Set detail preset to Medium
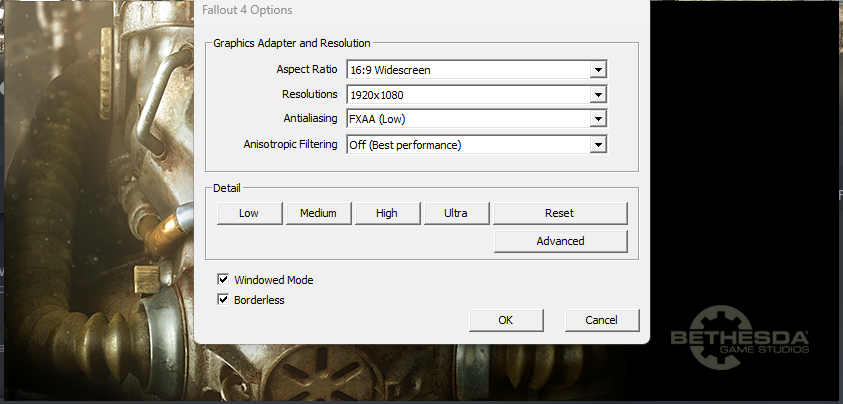843x404 pixels. click(x=318, y=213)
